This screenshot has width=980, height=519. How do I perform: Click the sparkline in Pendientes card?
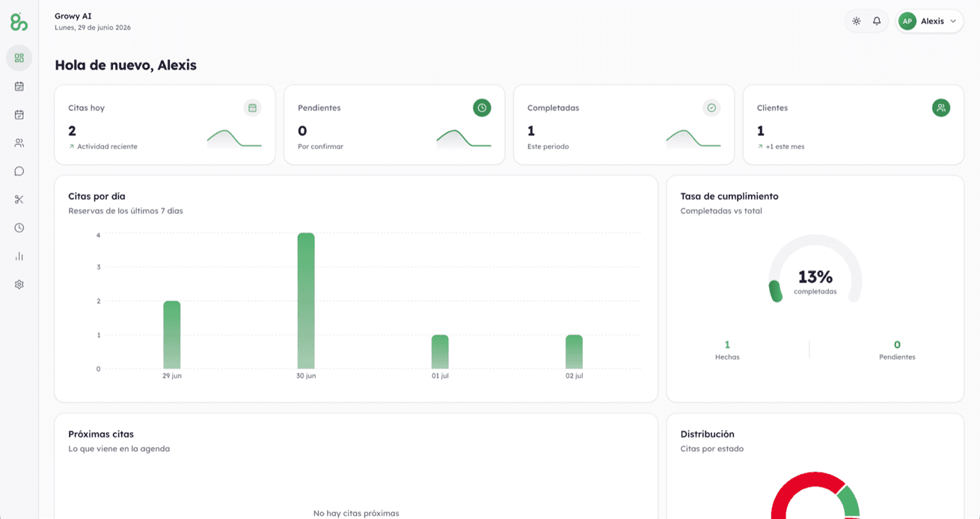(464, 138)
